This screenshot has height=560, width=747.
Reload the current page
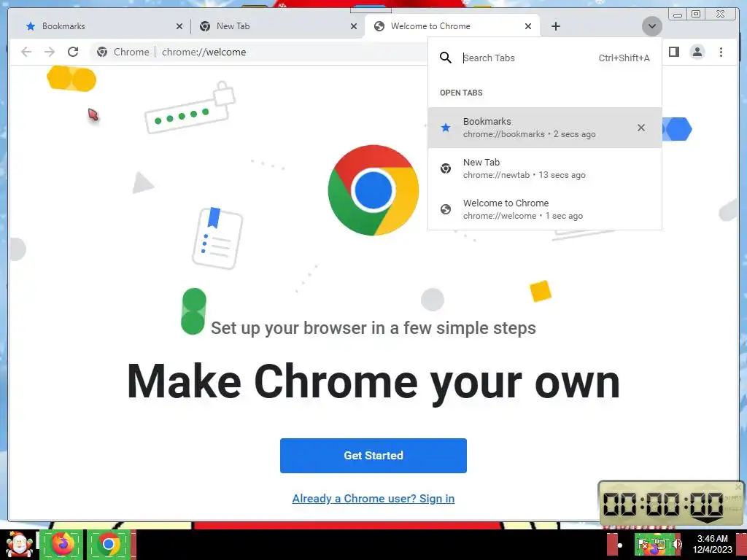tap(73, 52)
